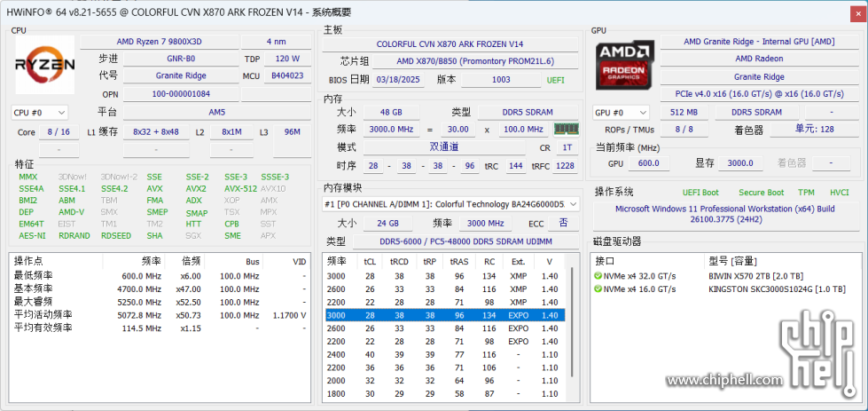
Task: Click the tCL column header
Action: pyautogui.click(x=369, y=262)
